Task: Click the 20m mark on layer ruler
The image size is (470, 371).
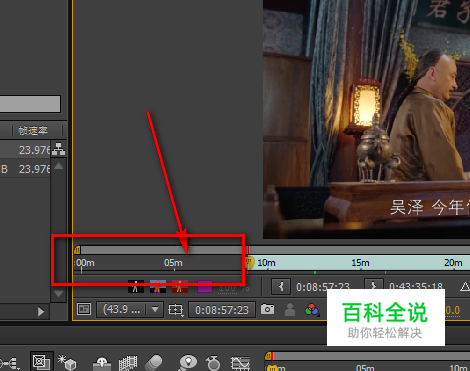Action: (x=453, y=263)
